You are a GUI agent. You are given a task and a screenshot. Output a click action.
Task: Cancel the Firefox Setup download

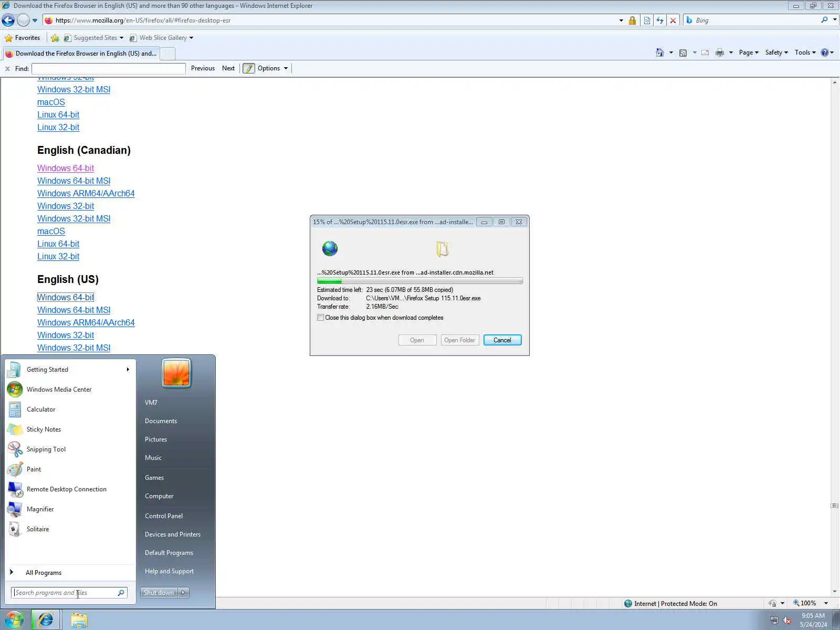[502, 340]
